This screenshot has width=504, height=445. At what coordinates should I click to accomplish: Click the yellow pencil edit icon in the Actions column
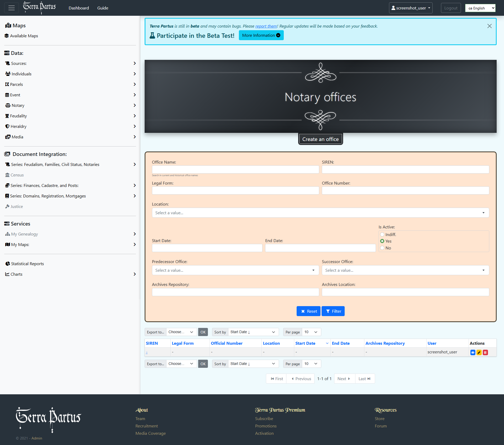[479, 353]
